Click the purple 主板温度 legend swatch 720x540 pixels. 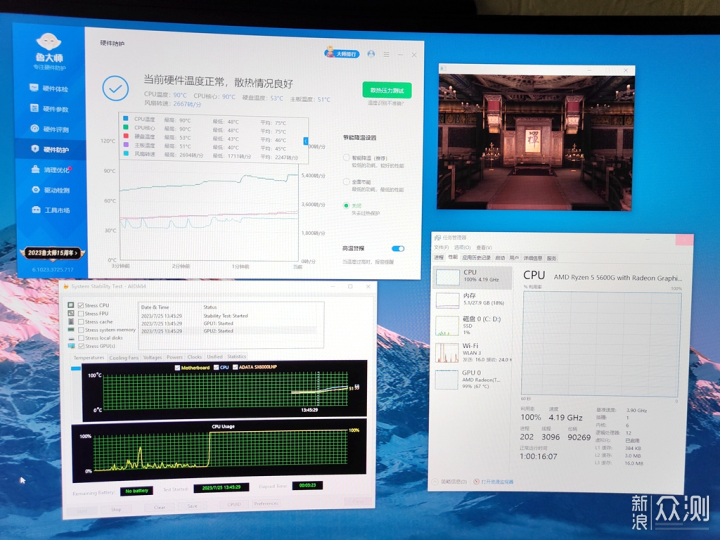[125, 145]
